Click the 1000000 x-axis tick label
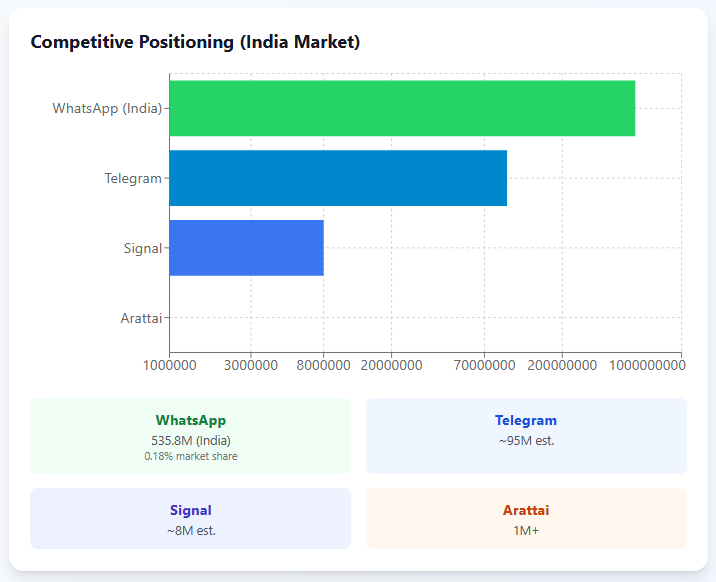 (x=170, y=366)
